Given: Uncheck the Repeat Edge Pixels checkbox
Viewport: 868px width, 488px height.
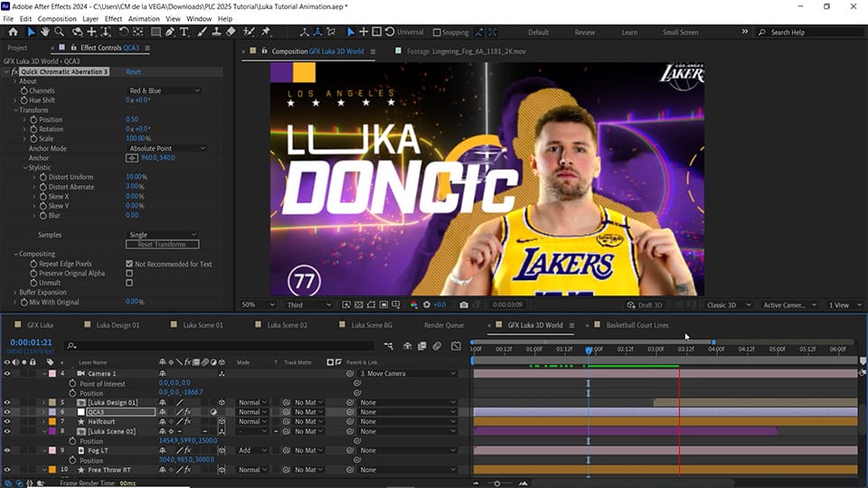Looking at the screenshot, I should 129,264.
